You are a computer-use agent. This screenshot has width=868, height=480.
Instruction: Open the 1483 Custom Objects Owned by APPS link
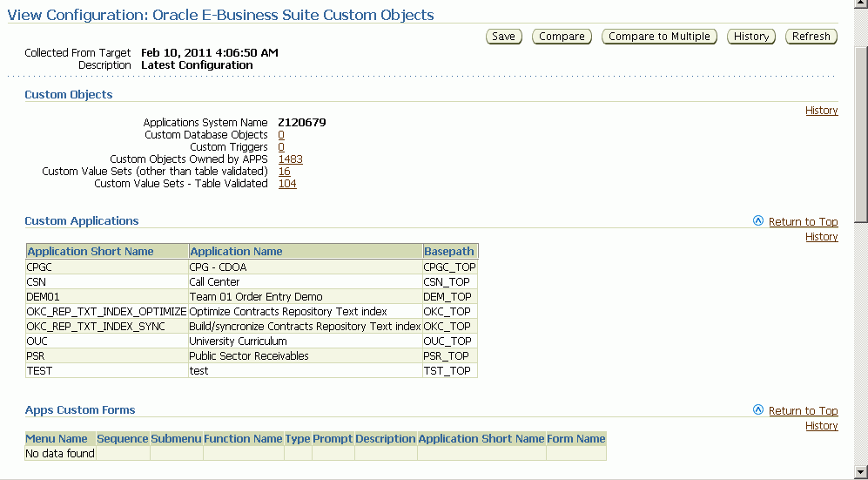(x=290, y=159)
